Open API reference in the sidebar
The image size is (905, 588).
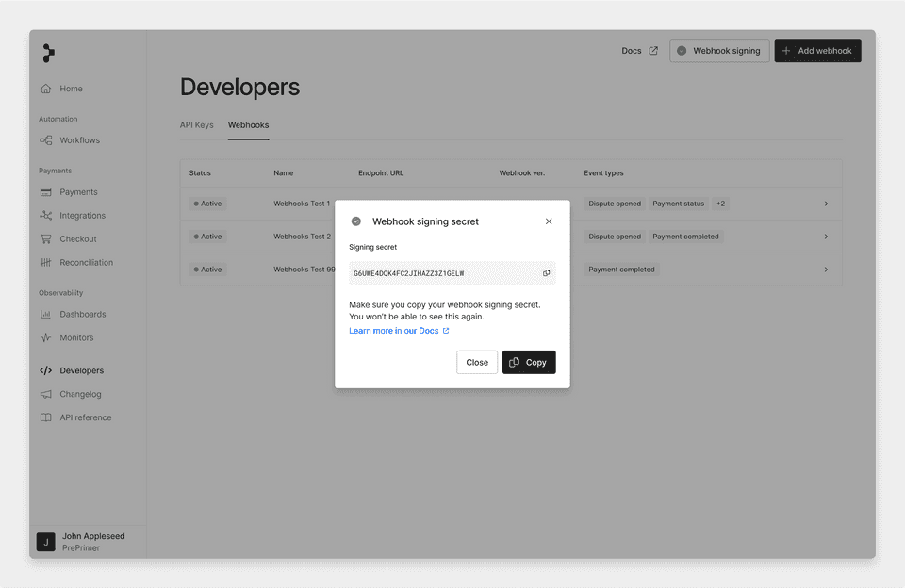coord(86,417)
